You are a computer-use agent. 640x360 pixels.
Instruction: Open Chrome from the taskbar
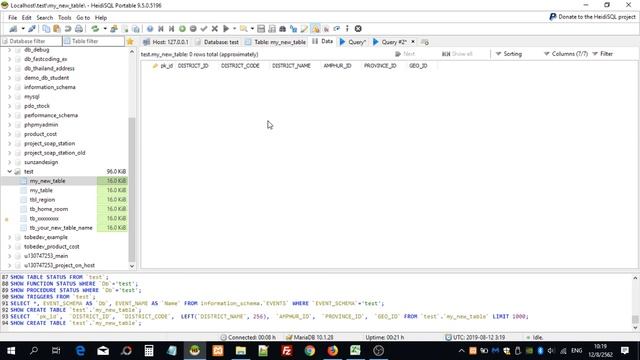pos(309,351)
